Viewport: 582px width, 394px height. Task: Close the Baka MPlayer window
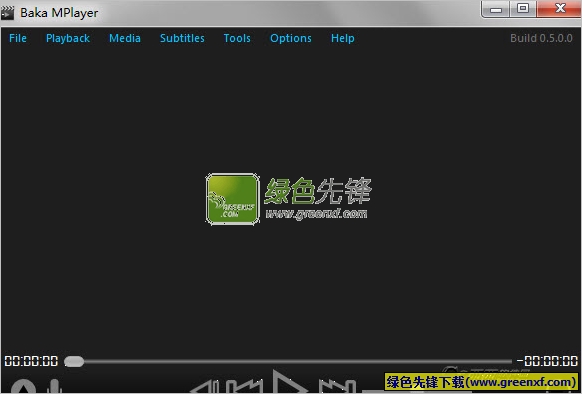[559, 9]
